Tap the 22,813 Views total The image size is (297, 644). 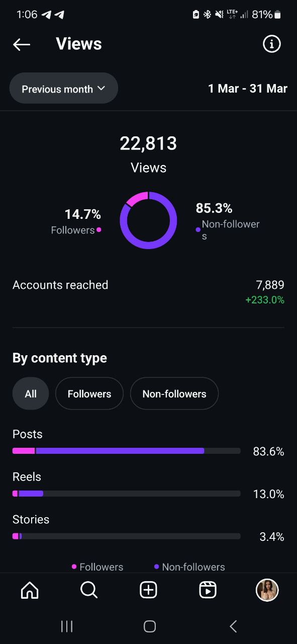148,154
